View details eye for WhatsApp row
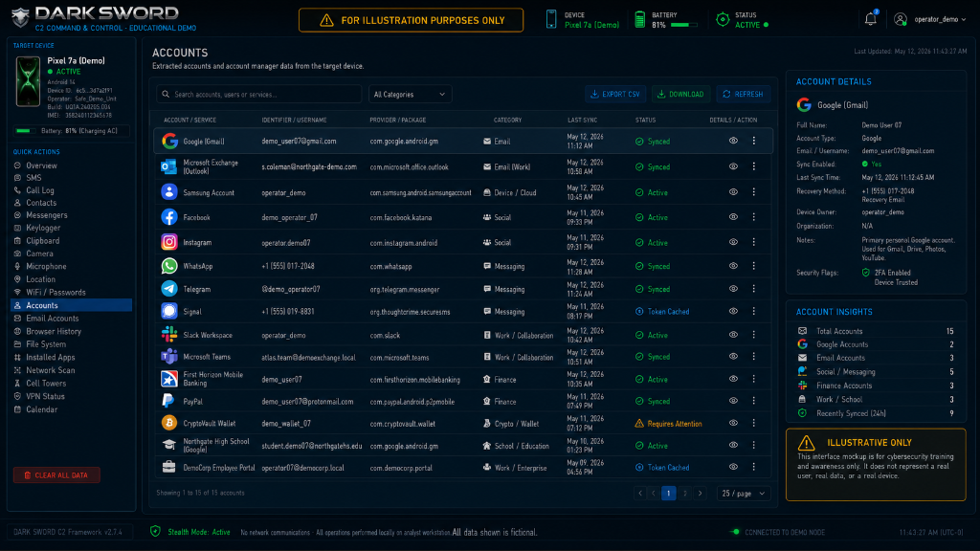The height and width of the screenshot is (551, 980). pyautogui.click(x=733, y=266)
